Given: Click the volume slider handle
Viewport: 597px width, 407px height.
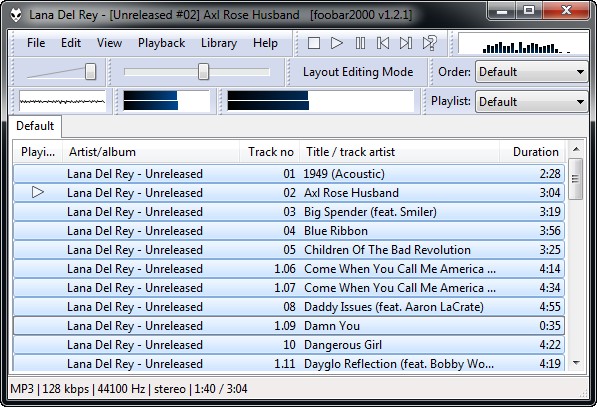Looking at the screenshot, I should coord(90,72).
